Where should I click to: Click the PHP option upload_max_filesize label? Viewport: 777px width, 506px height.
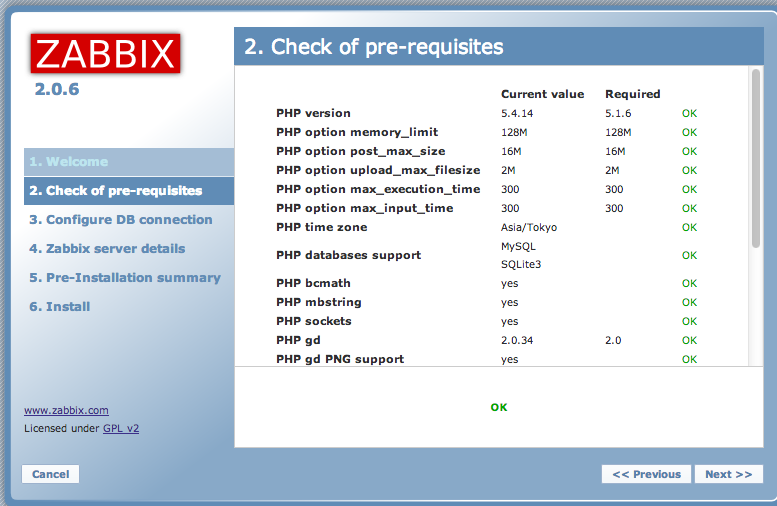pos(378,170)
